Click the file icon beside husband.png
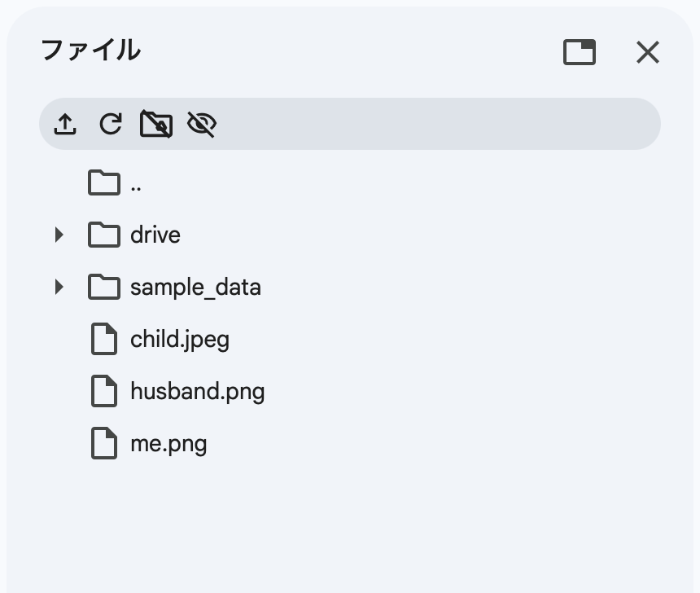This screenshot has height=593, width=700. click(103, 391)
